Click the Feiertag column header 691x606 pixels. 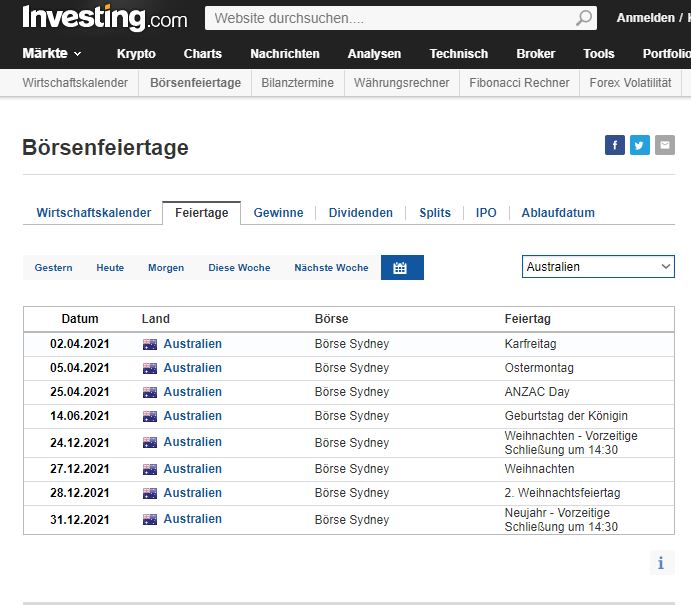(528, 319)
